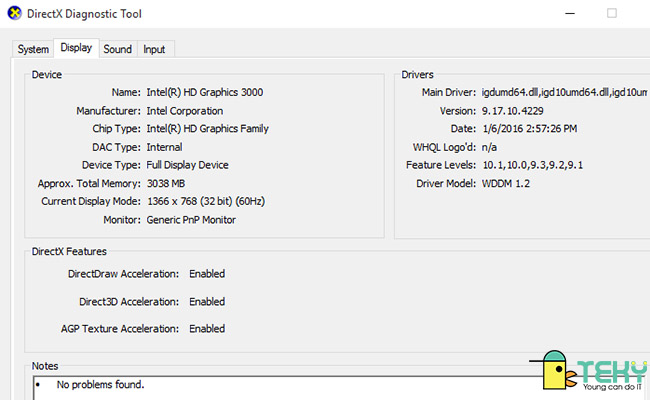Click the AGP Texture Acceleration Enabled status

pos(207,328)
